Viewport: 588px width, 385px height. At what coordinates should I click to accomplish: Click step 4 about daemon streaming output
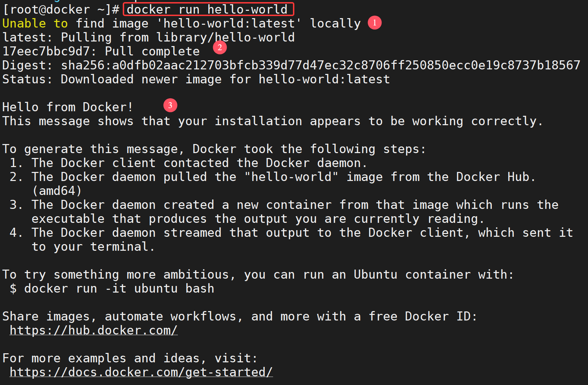tap(291, 240)
